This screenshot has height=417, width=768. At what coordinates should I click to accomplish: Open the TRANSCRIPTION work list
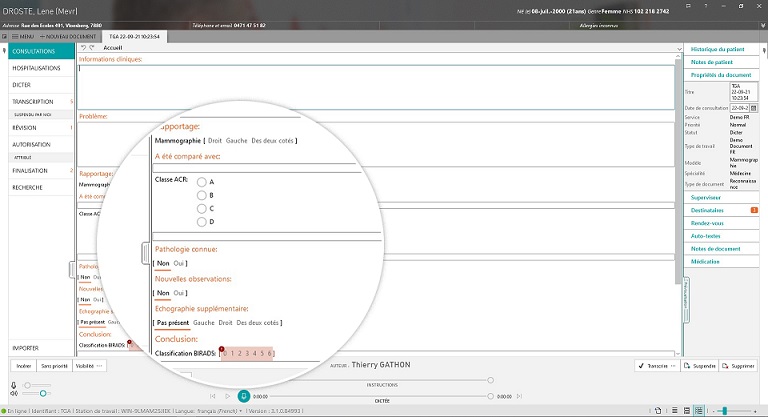pos(42,101)
